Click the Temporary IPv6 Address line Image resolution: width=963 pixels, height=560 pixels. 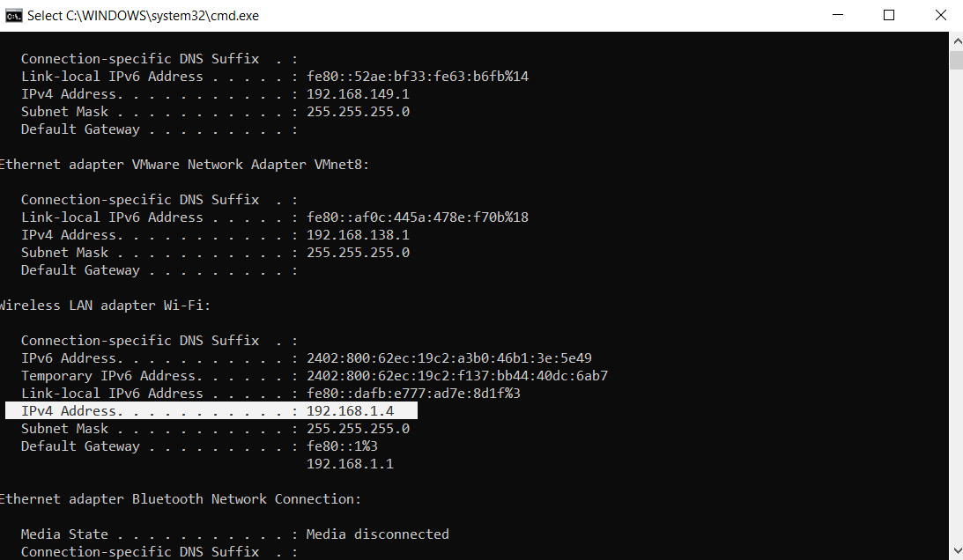(308, 375)
